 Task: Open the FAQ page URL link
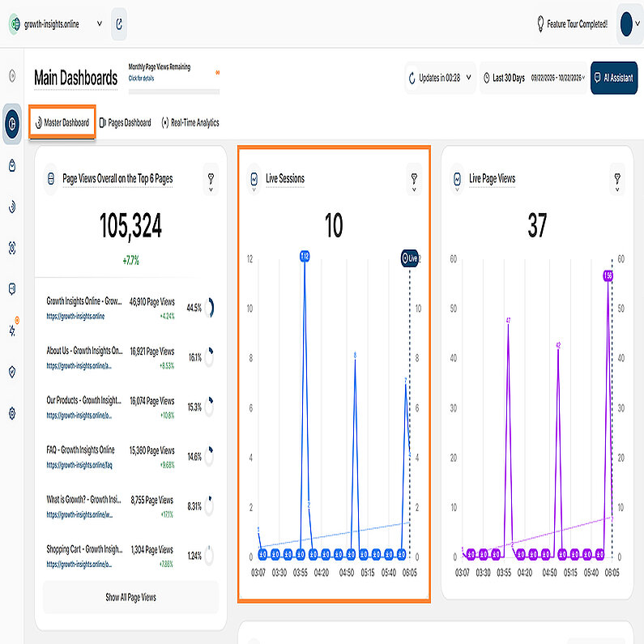click(79, 465)
